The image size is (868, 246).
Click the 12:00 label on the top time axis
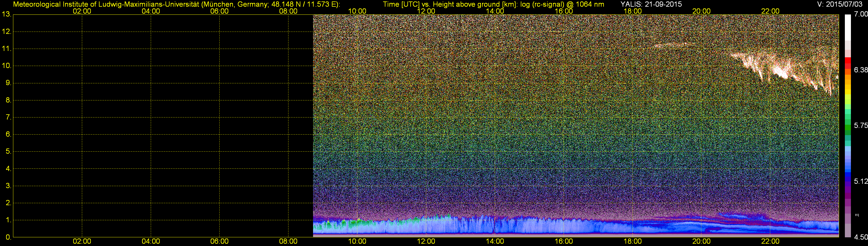[426, 11]
